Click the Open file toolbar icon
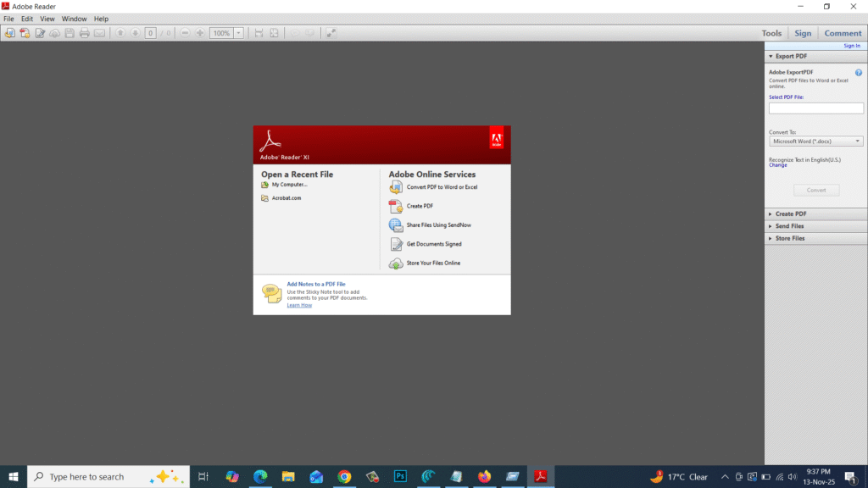This screenshot has height=488, width=868. point(9,33)
